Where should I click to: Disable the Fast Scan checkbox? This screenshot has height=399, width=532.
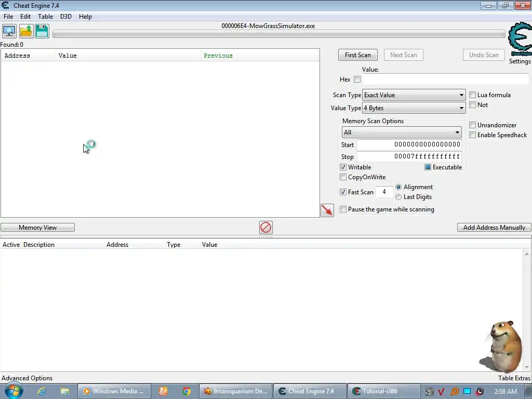(x=343, y=192)
